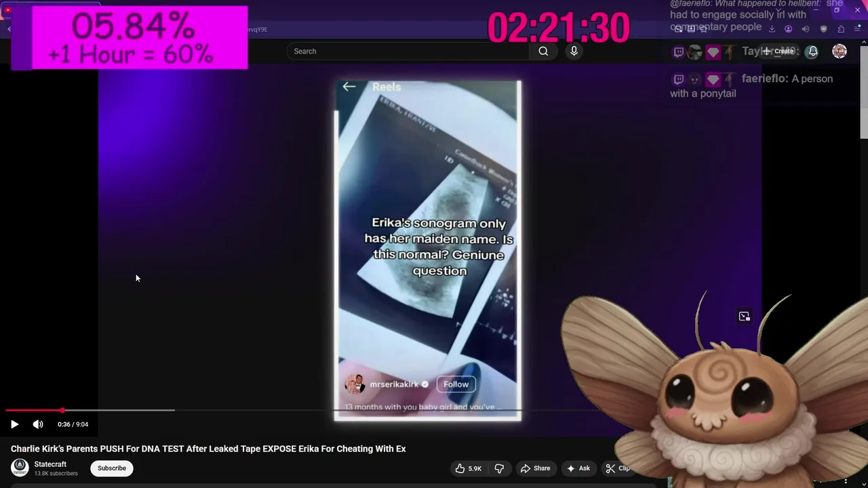The height and width of the screenshot is (488, 868).
Task: Click the picture-in-picture icon over the moth avatar
Action: (x=745, y=317)
